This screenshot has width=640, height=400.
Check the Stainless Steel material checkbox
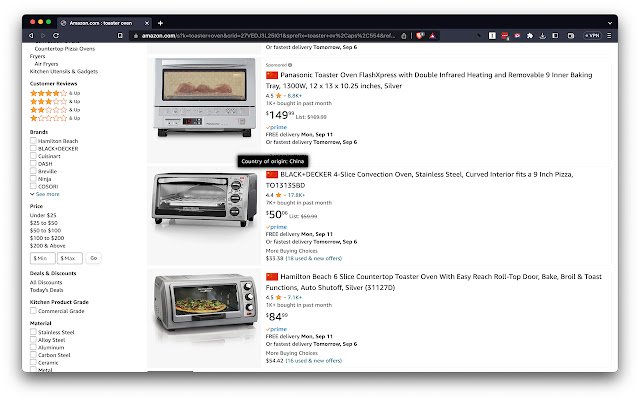[x=33, y=332]
